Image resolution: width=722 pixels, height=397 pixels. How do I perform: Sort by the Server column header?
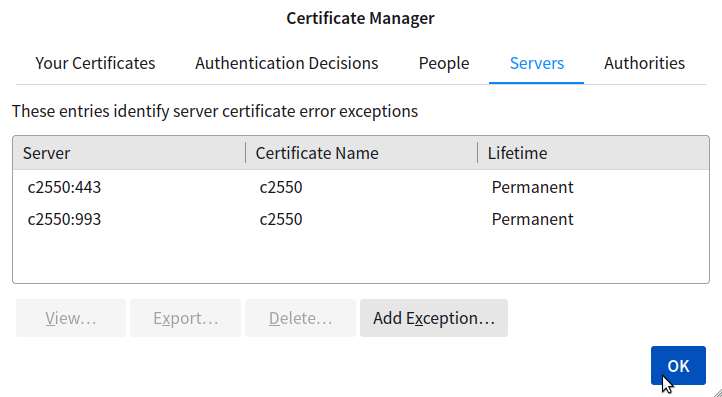129,153
